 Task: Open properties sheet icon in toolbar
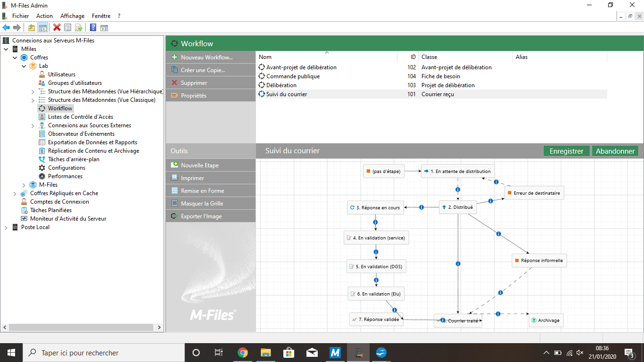coord(68,28)
